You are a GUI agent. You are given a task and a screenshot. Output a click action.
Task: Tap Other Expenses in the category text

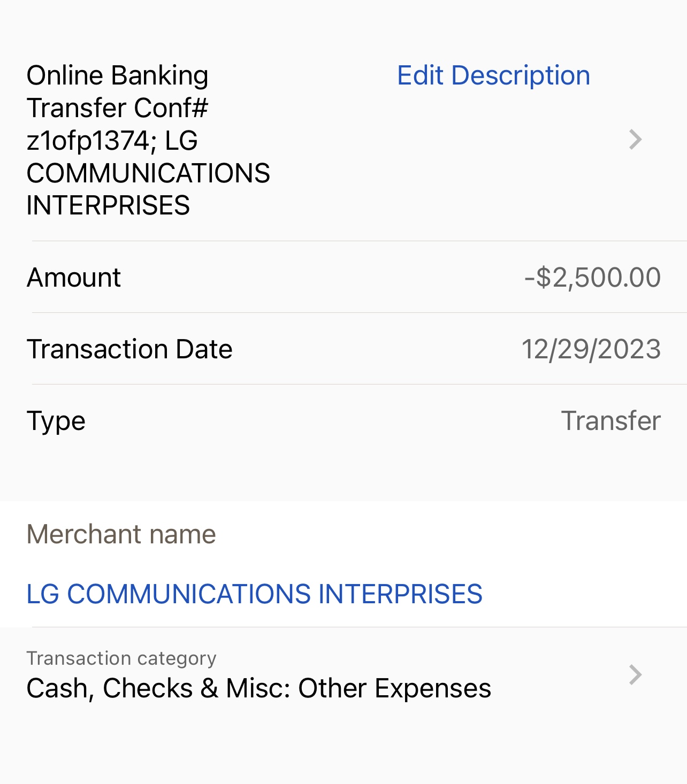(394, 688)
